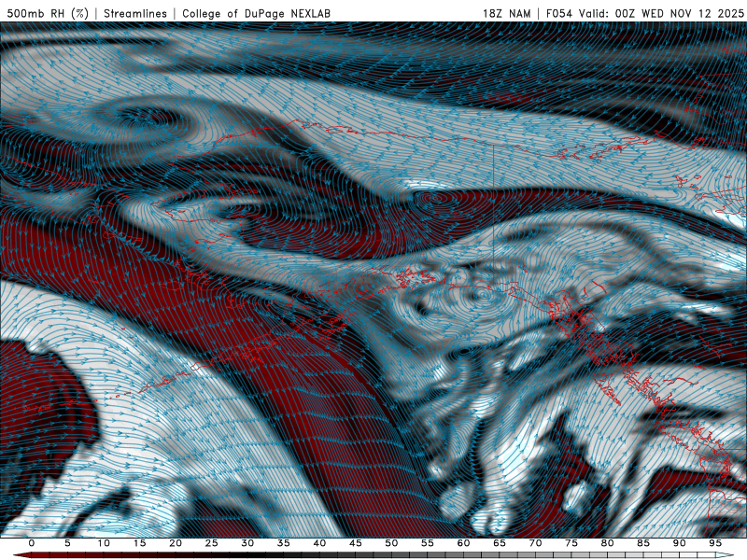Click the "18Z NAM" model run label
This screenshot has height=560, width=747.
click(x=506, y=13)
